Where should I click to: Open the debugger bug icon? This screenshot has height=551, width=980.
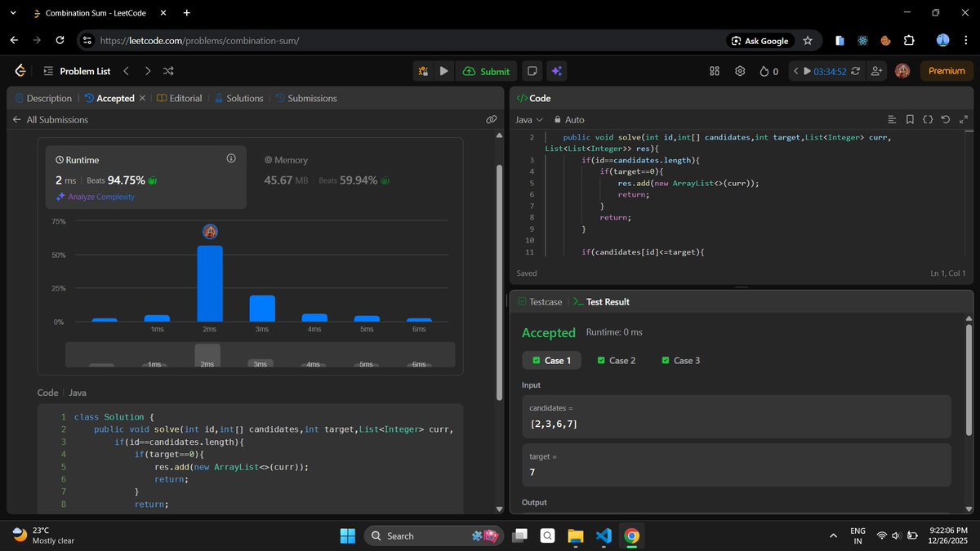pyautogui.click(x=423, y=71)
